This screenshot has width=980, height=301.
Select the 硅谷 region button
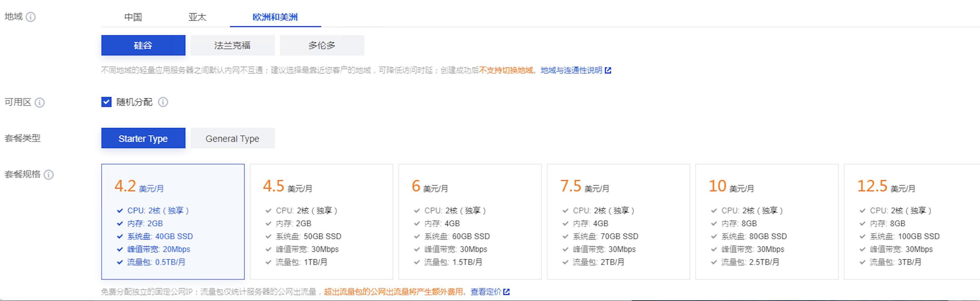[143, 45]
